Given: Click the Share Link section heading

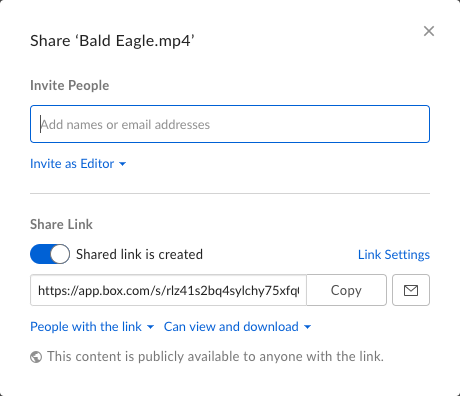Looking at the screenshot, I should click(x=61, y=224).
